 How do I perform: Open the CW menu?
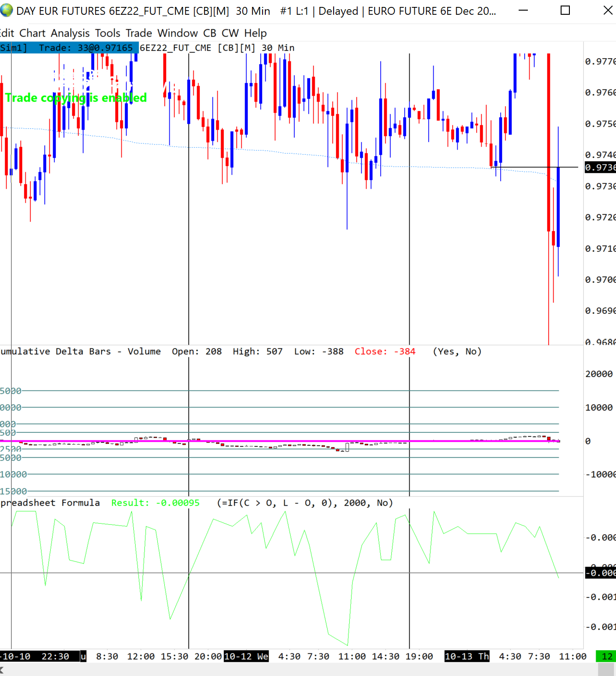[x=230, y=33]
